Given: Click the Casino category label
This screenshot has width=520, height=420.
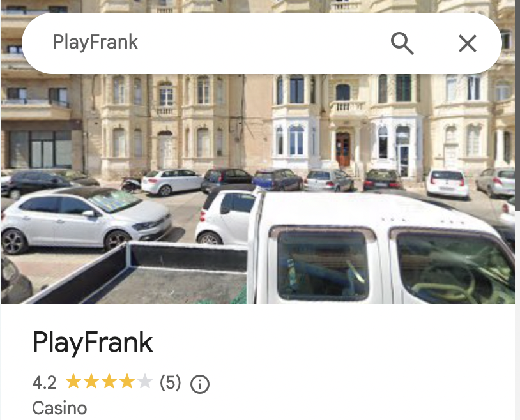Looking at the screenshot, I should point(59,408).
